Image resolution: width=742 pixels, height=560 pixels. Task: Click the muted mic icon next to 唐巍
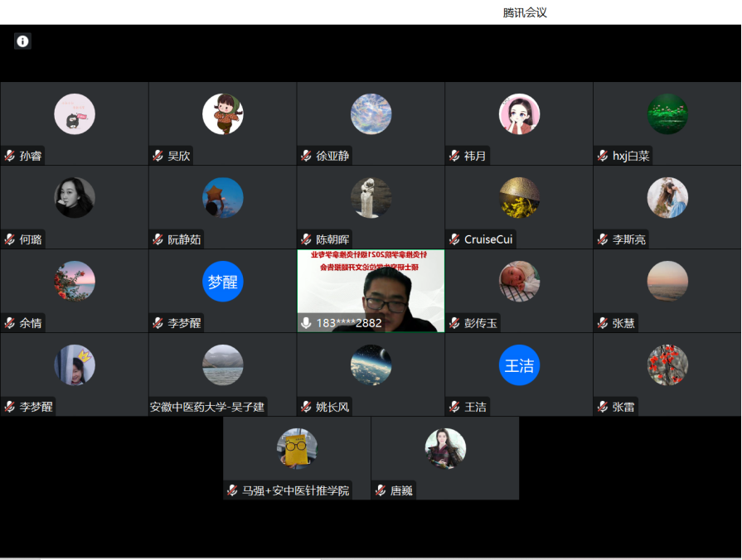coord(381,490)
